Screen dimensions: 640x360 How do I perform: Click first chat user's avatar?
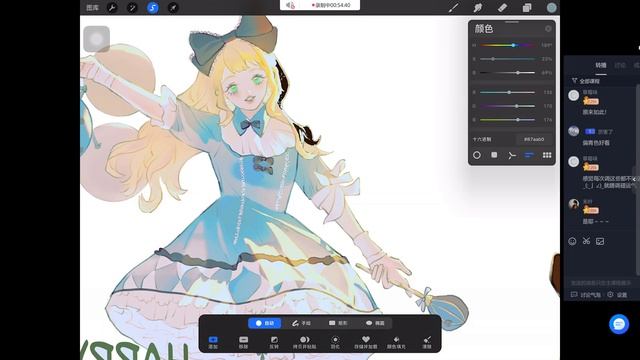click(x=573, y=95)
